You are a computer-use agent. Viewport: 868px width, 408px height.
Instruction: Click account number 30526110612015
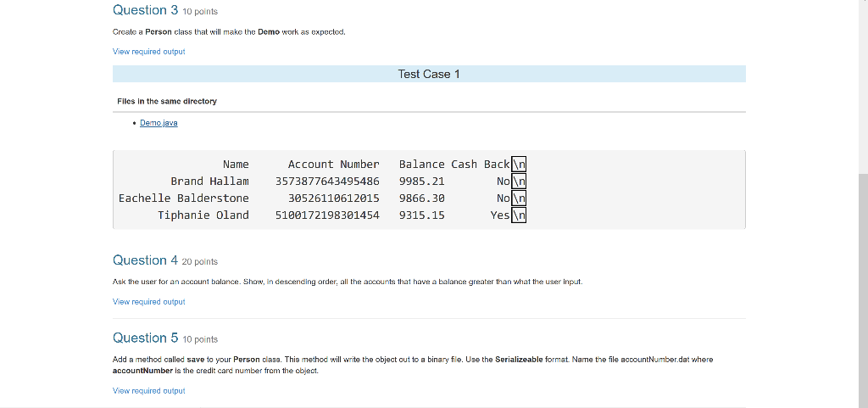pyautogui.click(x=334, y=198)
